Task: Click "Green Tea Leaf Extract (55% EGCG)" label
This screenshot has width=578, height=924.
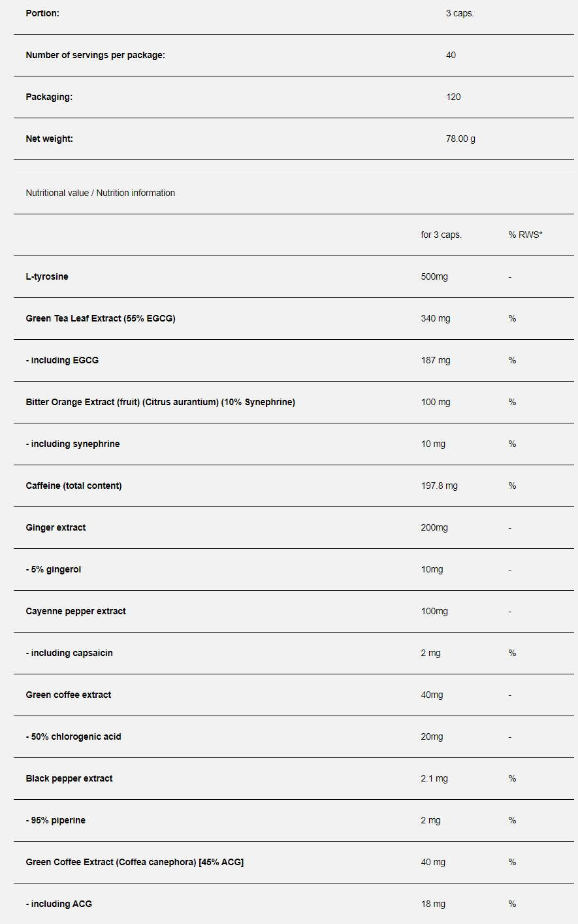Action: point(101,318)
